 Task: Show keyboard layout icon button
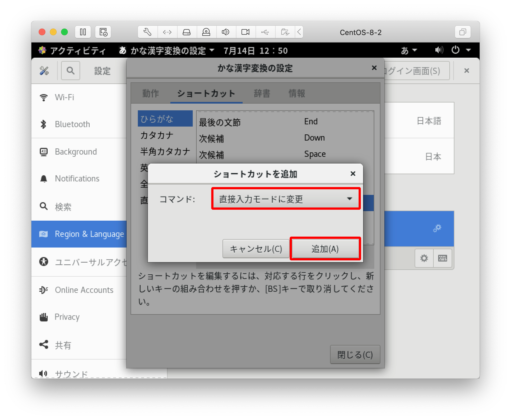coord(443,258)
